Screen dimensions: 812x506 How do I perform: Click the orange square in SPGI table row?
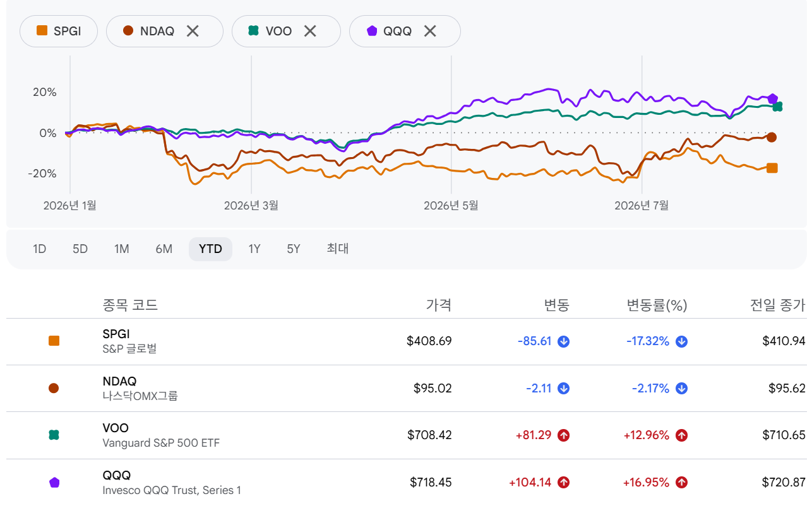(54, 341)
